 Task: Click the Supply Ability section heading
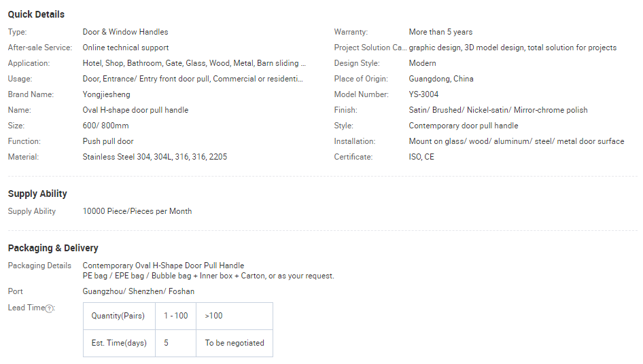click(37, 194)
